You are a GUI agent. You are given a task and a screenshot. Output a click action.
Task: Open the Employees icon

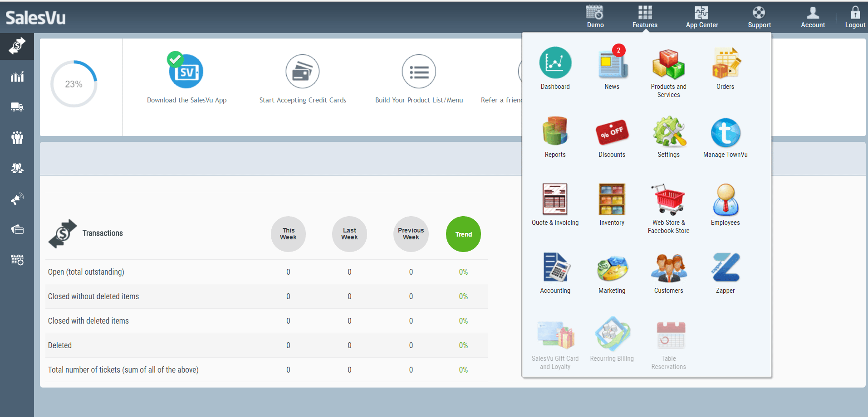coord(726,199)
